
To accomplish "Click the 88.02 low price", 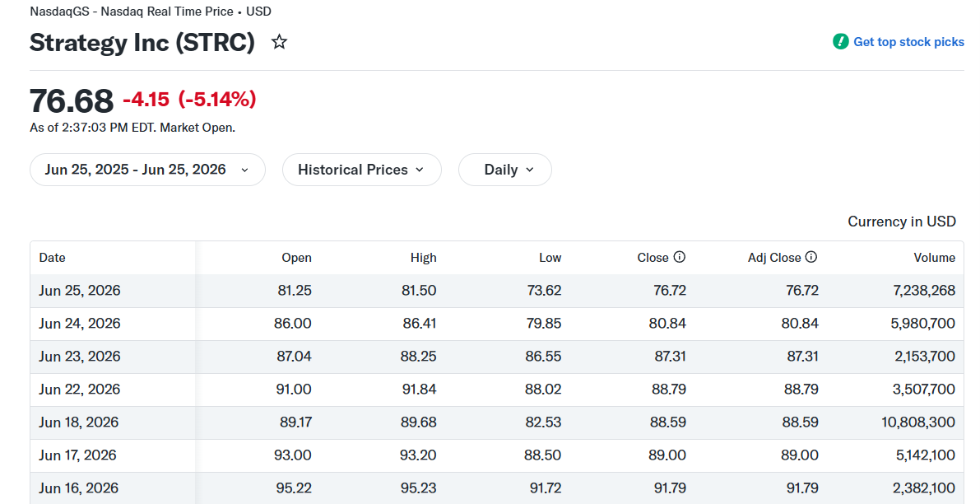I will point(543,389).
